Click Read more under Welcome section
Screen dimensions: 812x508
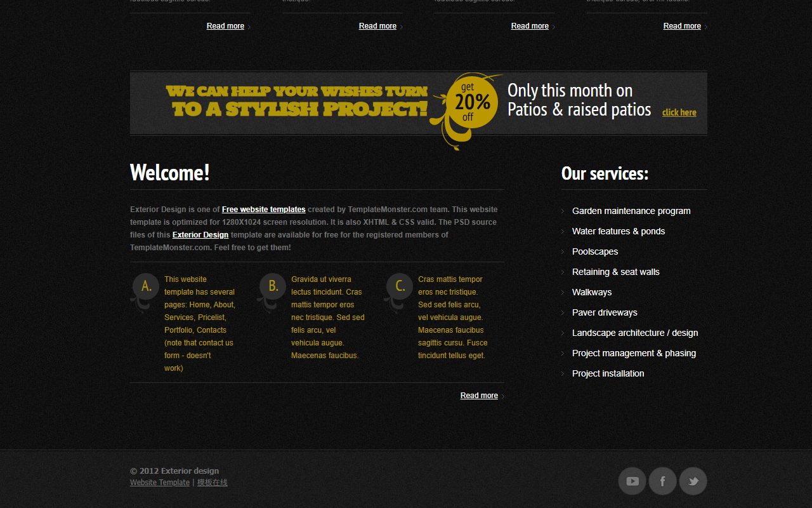[479, 396]
